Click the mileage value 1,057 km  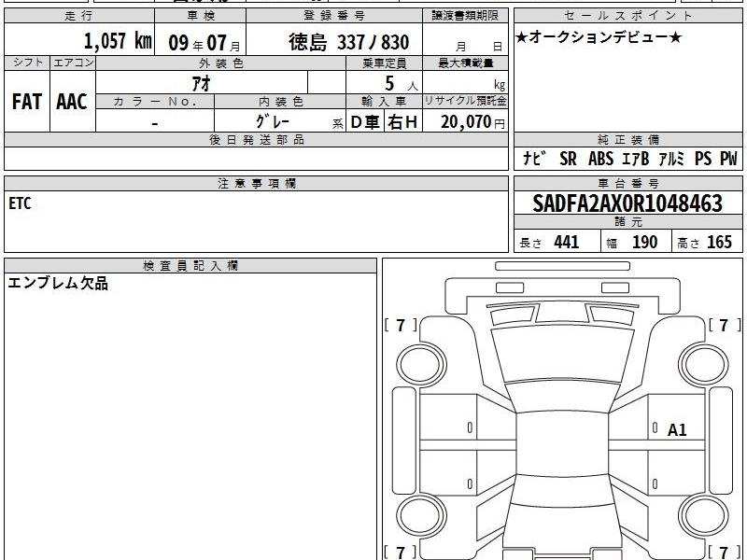click(118, 41)
